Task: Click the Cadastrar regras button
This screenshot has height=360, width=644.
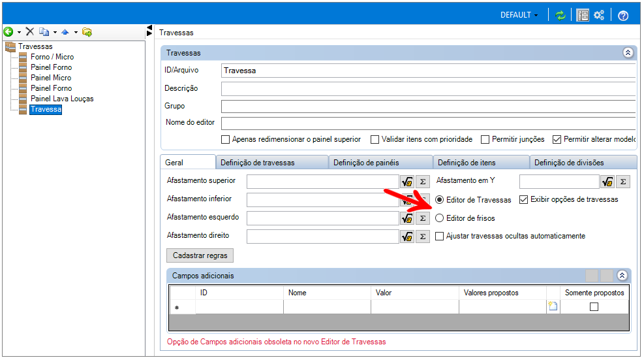Action: pos(200,255)
